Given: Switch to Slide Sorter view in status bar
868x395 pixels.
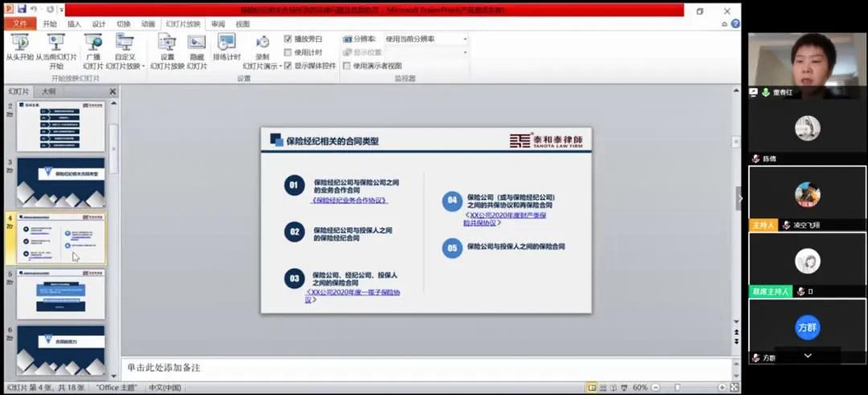Looking at the screenshot, I should tap(603, 387).
